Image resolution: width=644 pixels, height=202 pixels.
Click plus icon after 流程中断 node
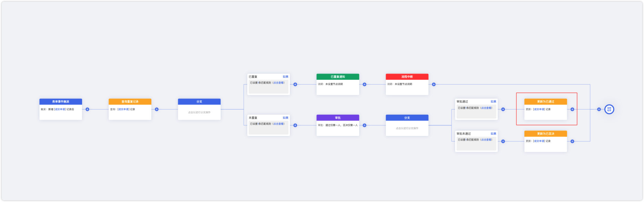click(434, 84)
